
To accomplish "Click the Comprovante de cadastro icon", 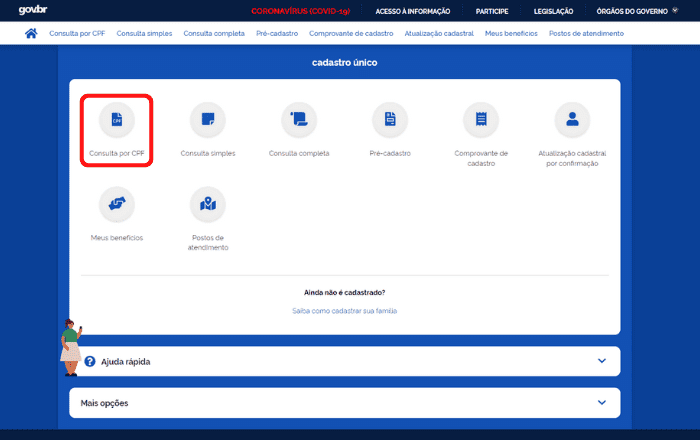I will [481, 120].
